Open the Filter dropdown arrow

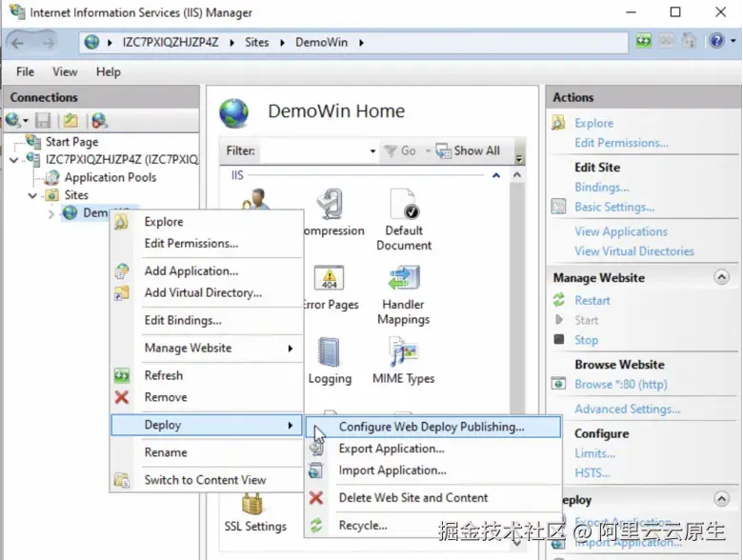point(372,151)
